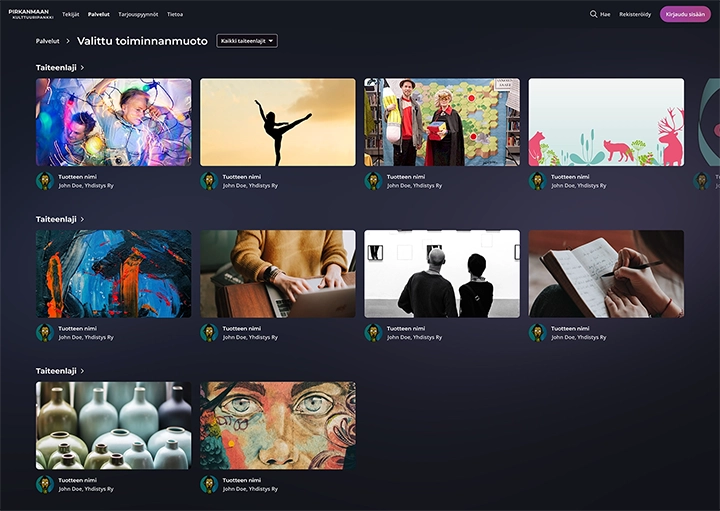720x511 pixels.
Task: Click the Hae search label
Action: 605,14
